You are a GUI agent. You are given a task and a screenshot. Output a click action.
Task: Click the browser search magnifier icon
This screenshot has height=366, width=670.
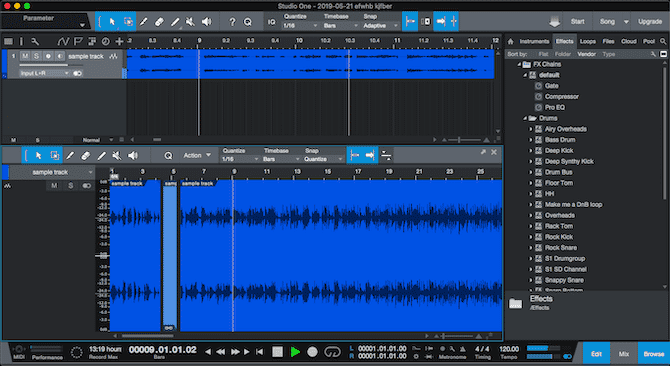coord(663,41)
